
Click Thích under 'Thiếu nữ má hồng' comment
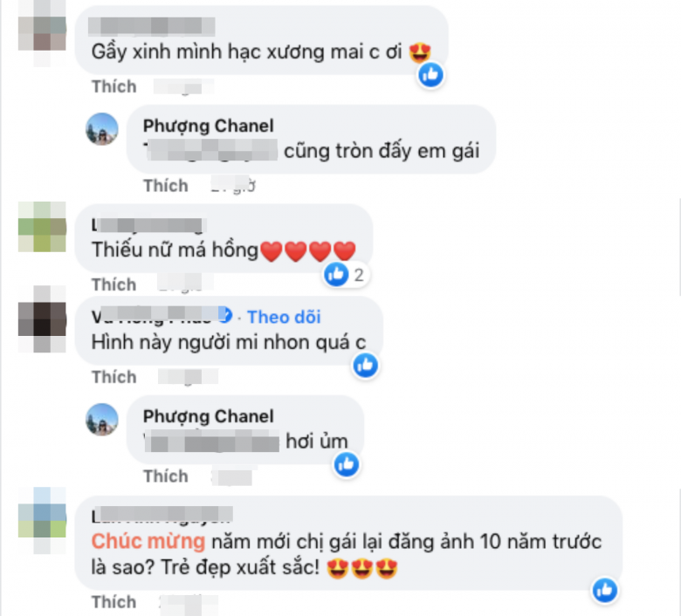tap(114, 284)
